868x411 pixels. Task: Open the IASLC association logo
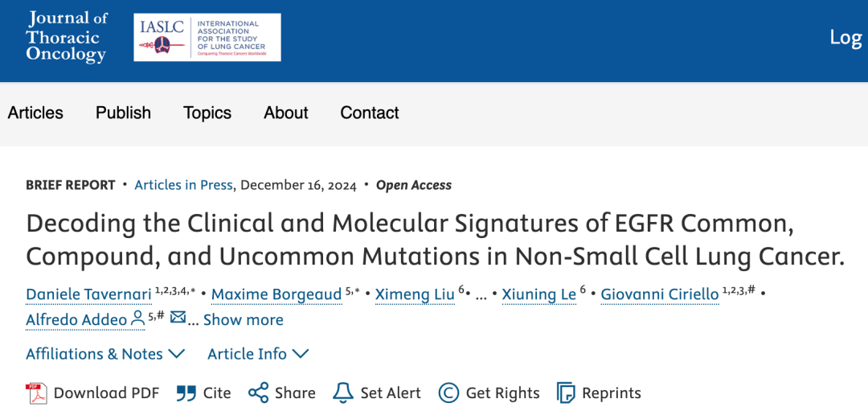[x=207, y=38]
